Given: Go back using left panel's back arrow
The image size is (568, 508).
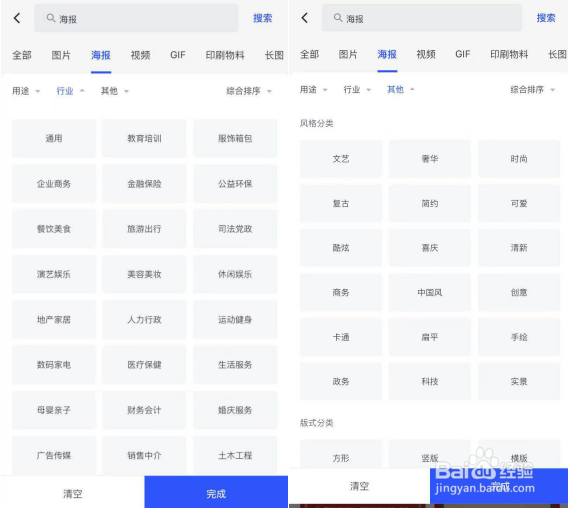Looking at the screenshot, I should [x=17, y=18].
